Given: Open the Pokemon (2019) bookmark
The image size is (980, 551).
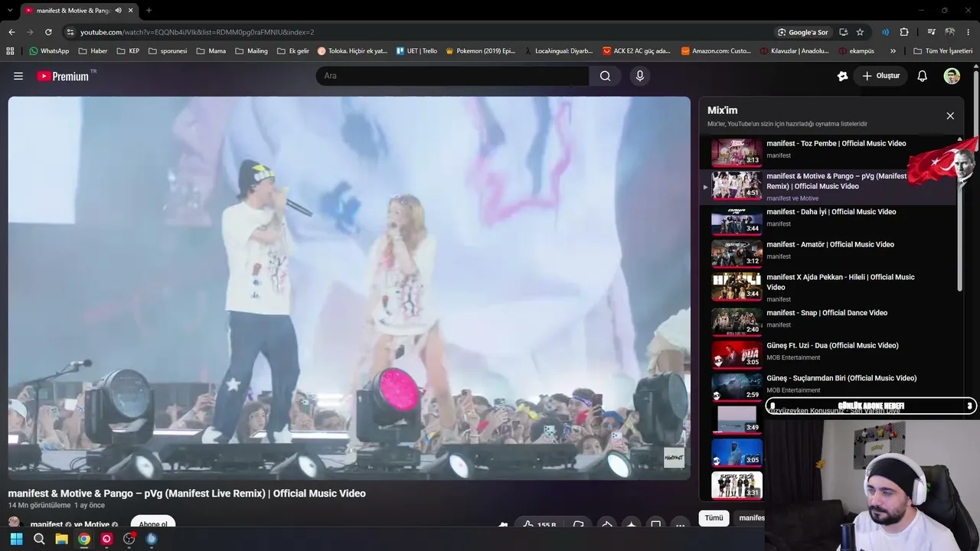Looking at the screenshot, I should point(479,51).
